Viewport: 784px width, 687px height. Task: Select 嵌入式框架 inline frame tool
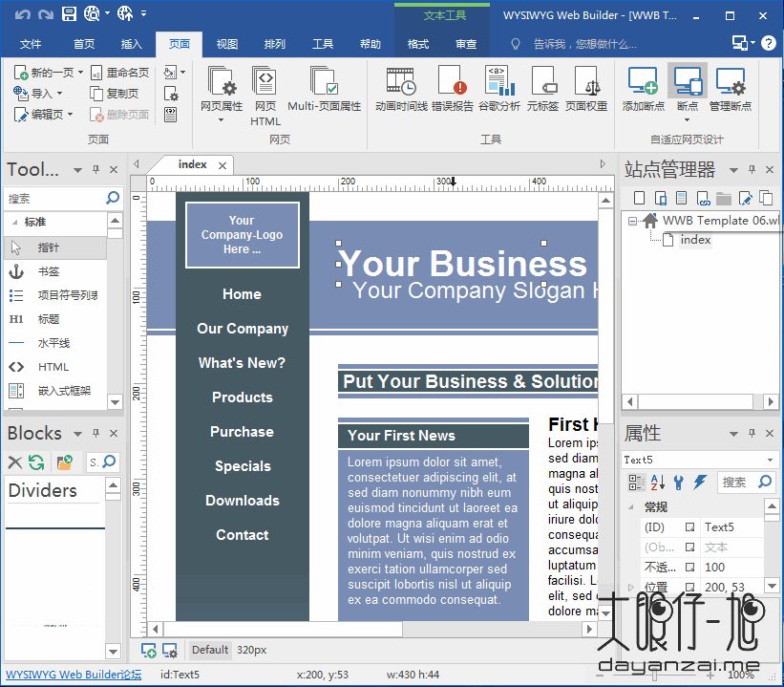pos(55,391)
